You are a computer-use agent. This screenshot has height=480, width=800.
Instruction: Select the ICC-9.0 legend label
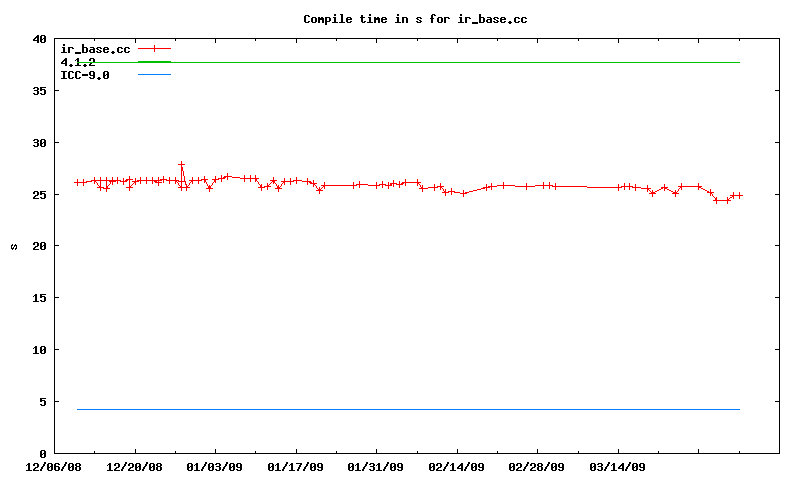(85, 75)
